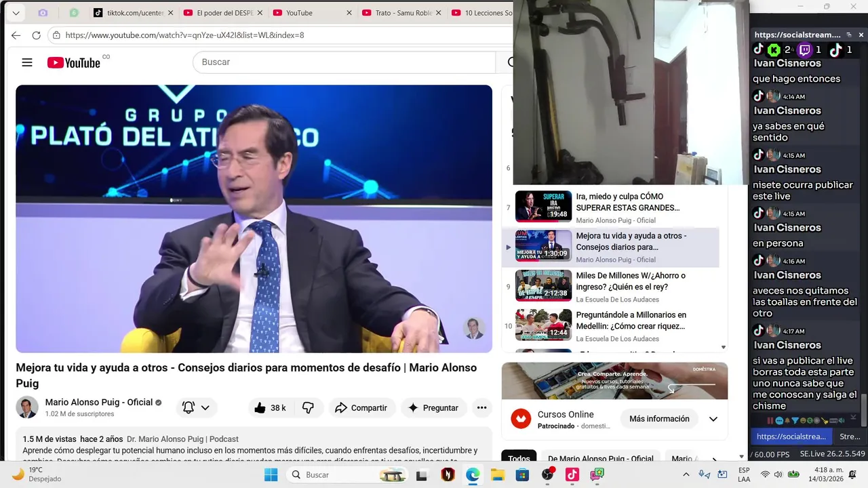Screen dimensions: 868x488
Task: Click the green Kick icon in chat header
Action: click(x=774, y=49)
